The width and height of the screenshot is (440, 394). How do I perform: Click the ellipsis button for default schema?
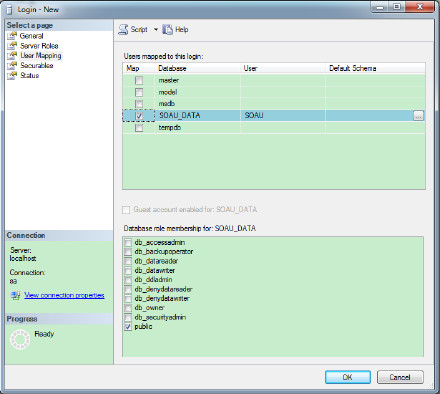[418, 116]
